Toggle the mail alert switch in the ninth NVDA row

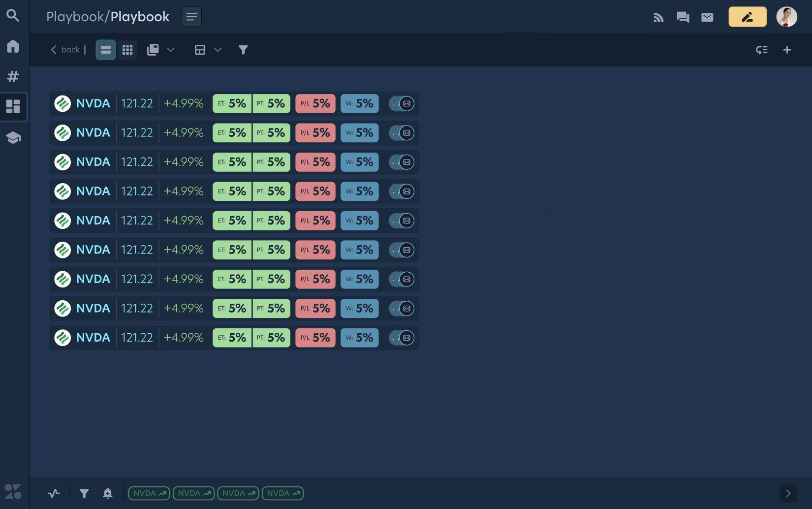(402, 338)
